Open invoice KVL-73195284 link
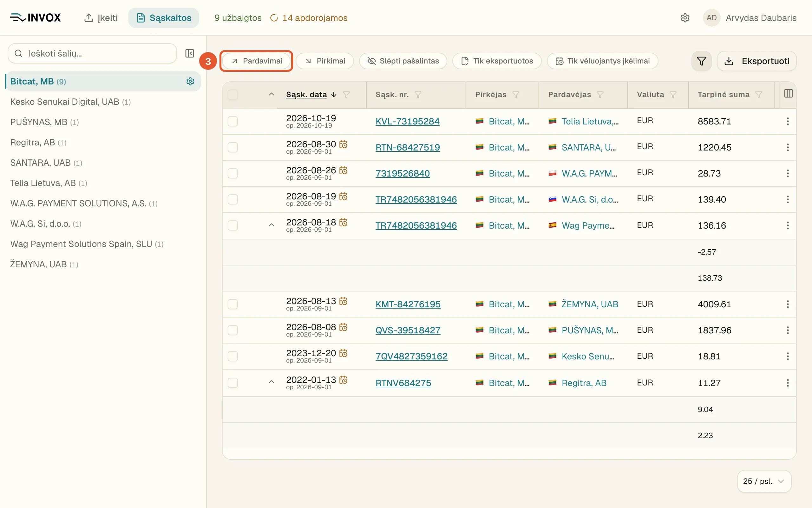This screenshot has width=812, height=508. coord(407,121)
